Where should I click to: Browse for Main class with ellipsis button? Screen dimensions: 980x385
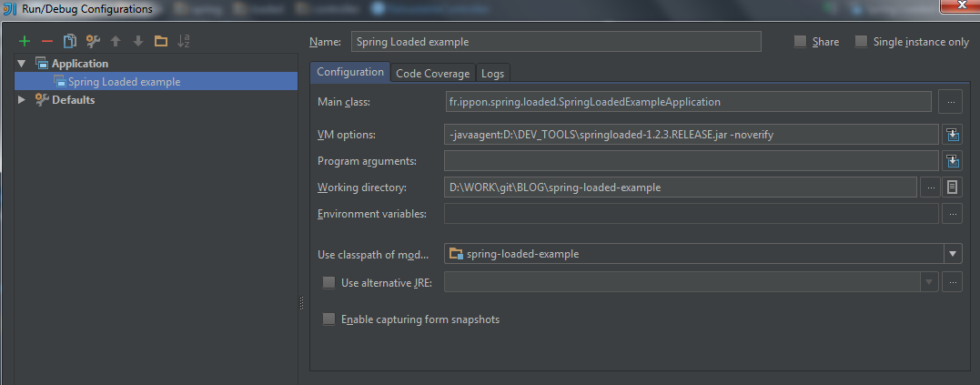(951, 102)
